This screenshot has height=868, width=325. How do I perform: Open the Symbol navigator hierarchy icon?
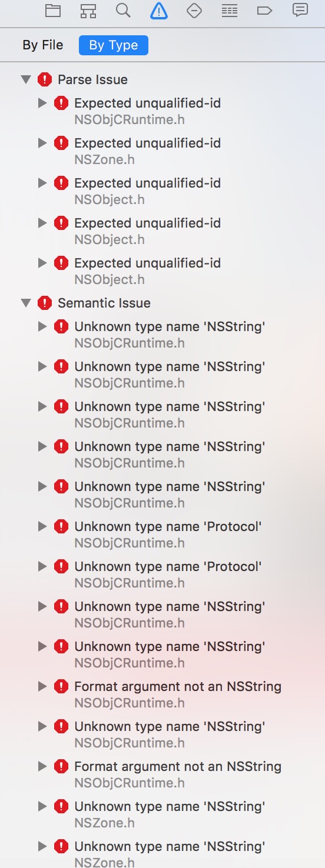[x=88, y=11]
